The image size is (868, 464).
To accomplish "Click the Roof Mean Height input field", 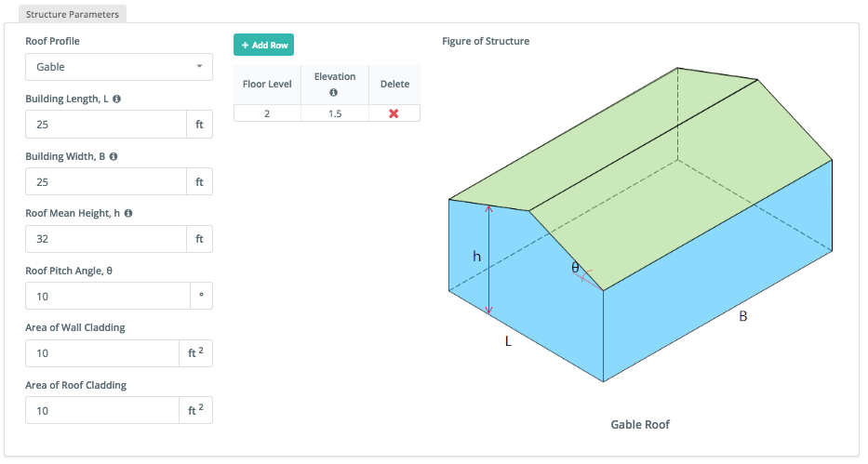I will coord(106,239).
